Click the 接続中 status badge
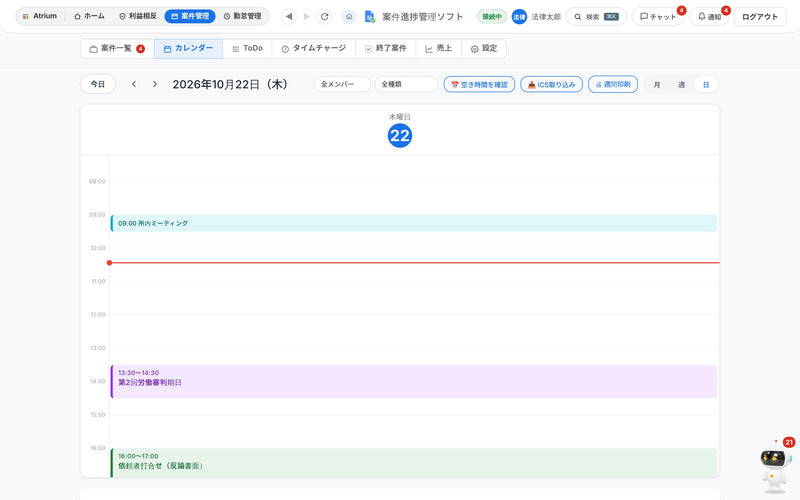 [492, 17]
